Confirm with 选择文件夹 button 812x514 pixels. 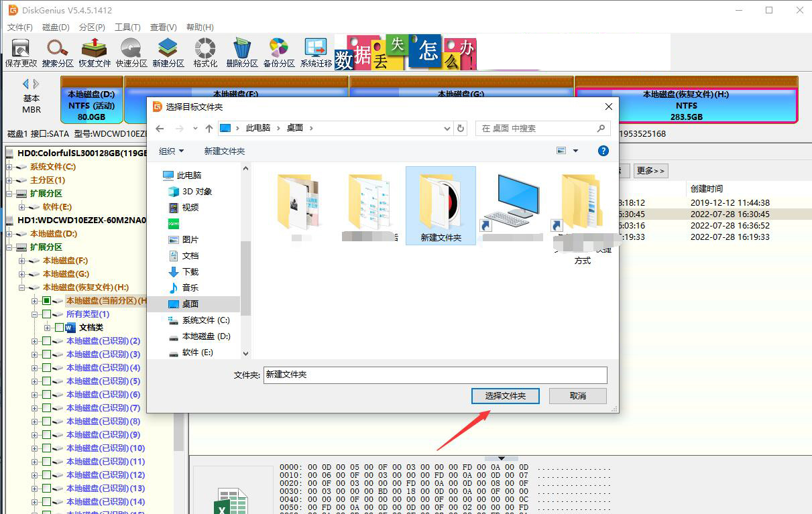click(506, 396)
